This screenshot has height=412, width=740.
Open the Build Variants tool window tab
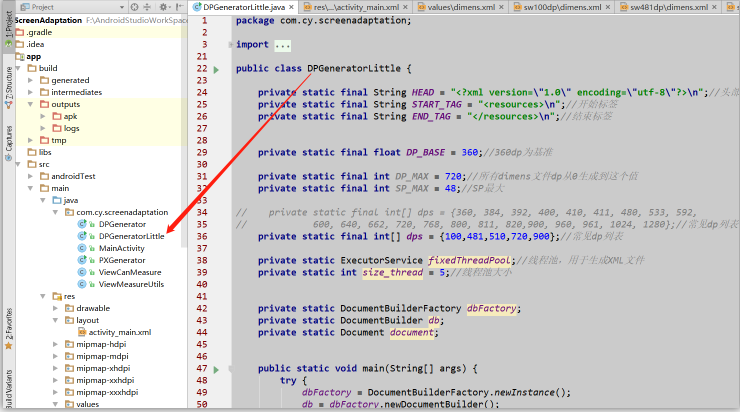(8, 389)
